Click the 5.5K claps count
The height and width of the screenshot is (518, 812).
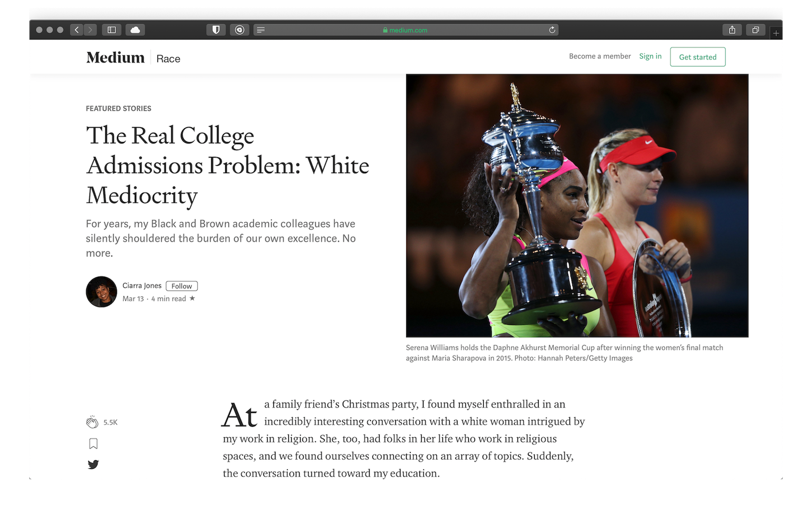tap(110, 422)
